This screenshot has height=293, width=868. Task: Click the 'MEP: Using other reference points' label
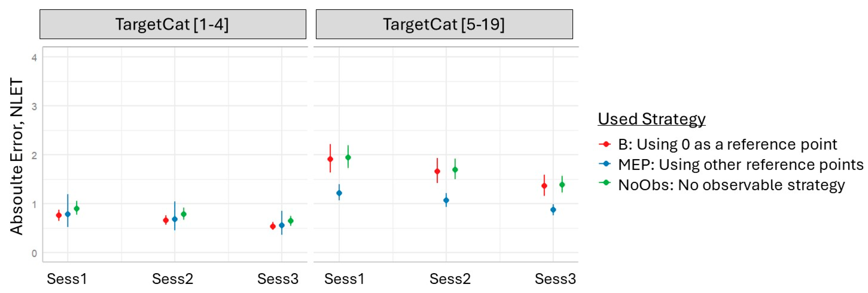click(x=741, y=165)
